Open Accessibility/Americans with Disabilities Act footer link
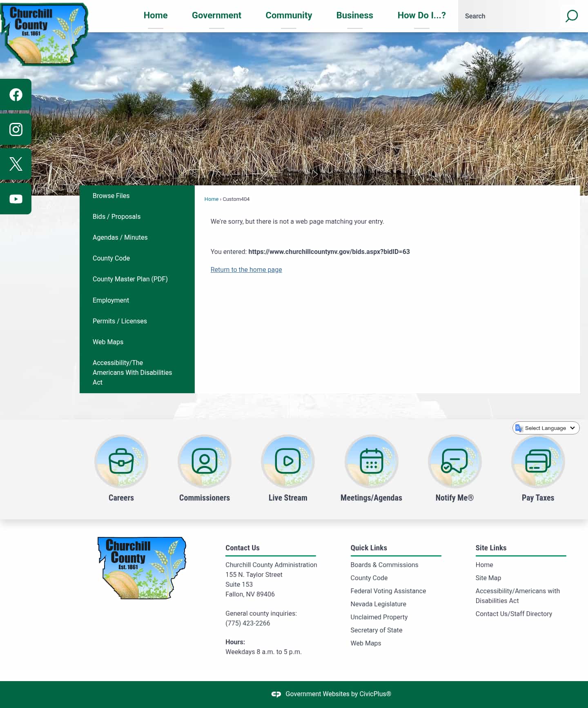The height and width of the screenshot is (708, 588). (518, 596)
